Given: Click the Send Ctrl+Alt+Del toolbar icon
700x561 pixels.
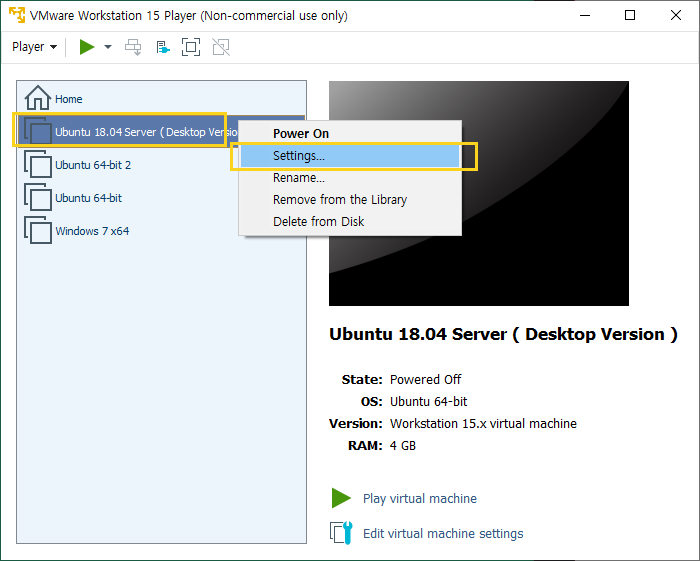Looking at the screenshot, I should 133,47.
